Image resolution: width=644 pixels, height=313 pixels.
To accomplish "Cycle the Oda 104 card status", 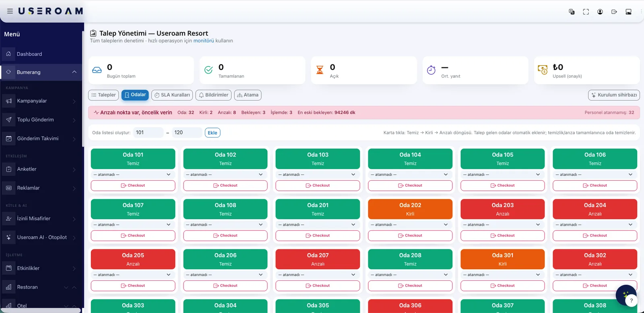I will pyautogui.click(x=410, y=159).
